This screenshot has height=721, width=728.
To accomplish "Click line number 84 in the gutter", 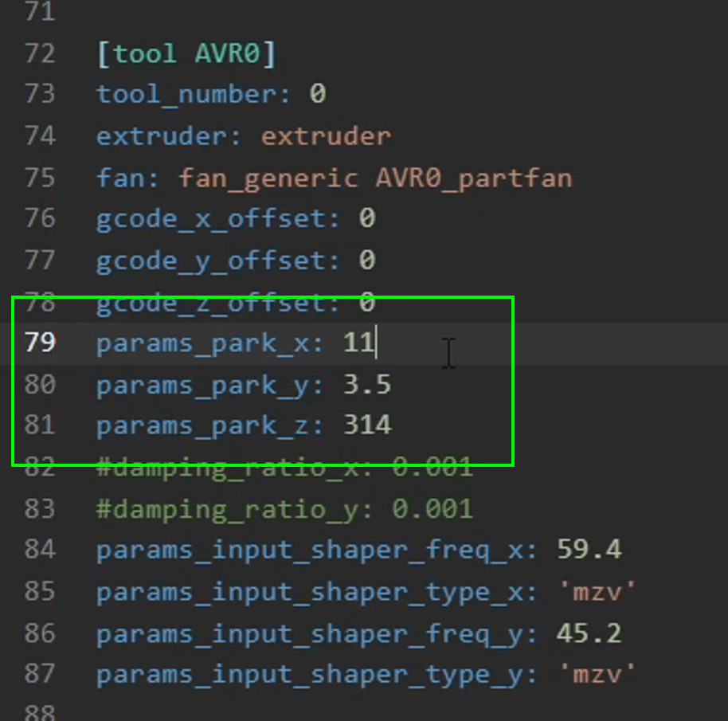I will [x=40, y=550].
